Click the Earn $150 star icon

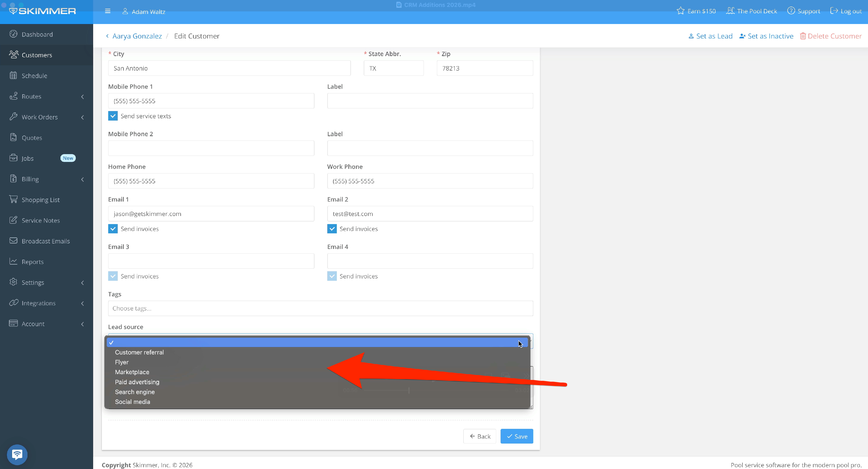pyautogui.click(x=680, y=11)
